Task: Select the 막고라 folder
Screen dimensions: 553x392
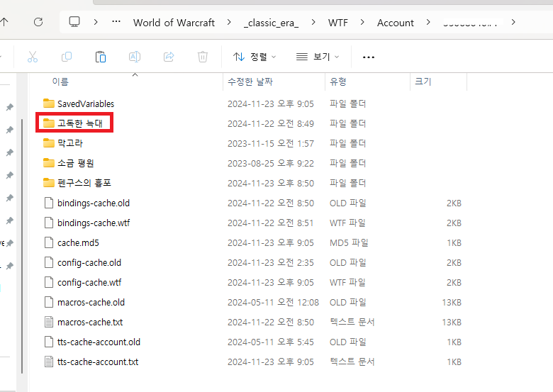Action: point(63,143)
